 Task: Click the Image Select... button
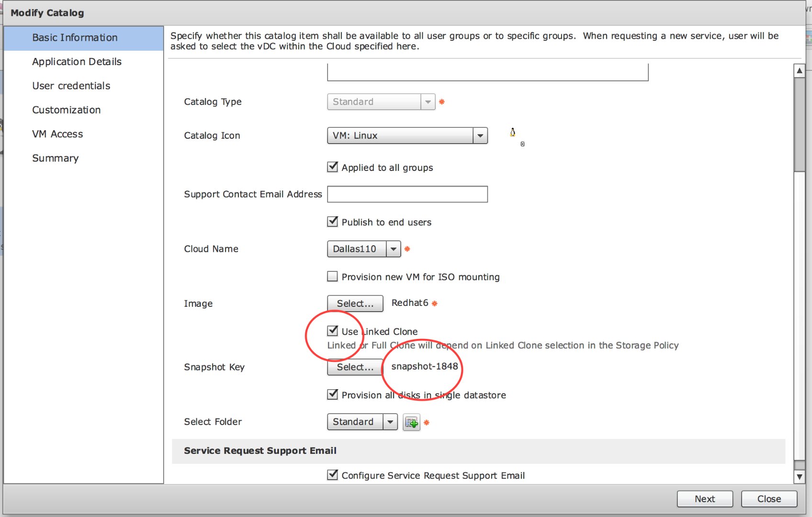pos(355,303)
